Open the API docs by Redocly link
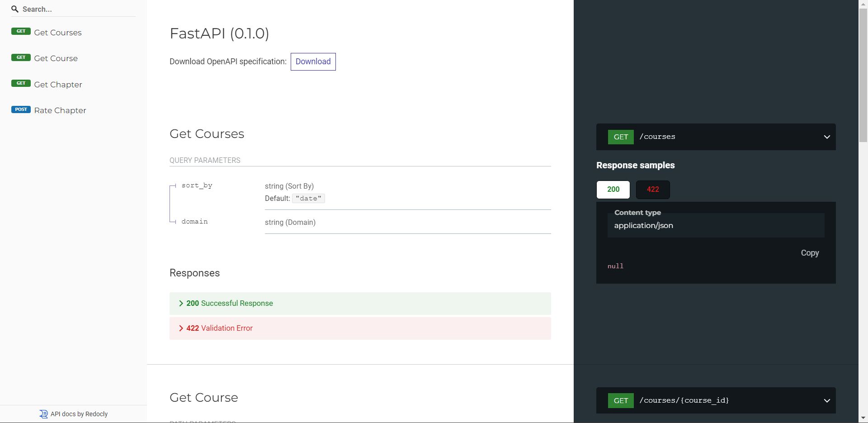 point(79,414)
